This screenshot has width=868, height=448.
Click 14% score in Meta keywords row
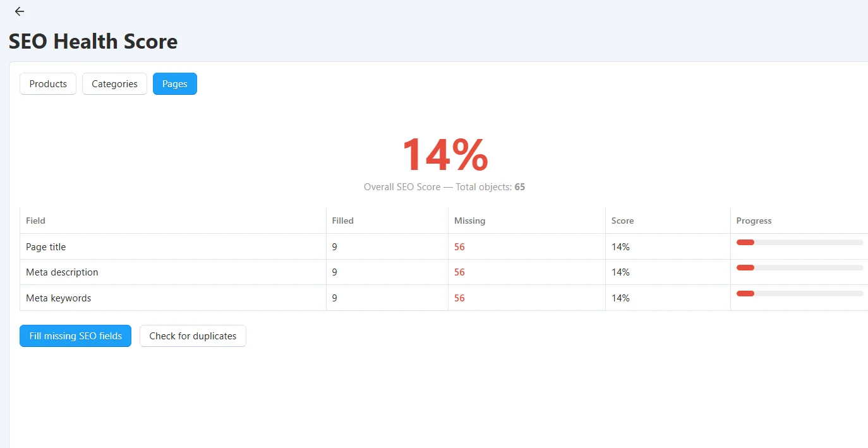620,298
